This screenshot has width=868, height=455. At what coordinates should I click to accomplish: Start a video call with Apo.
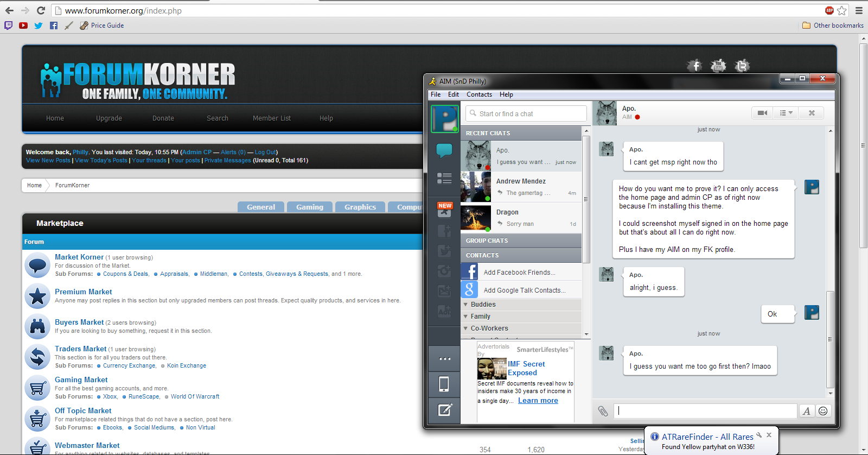click(763, 113)
